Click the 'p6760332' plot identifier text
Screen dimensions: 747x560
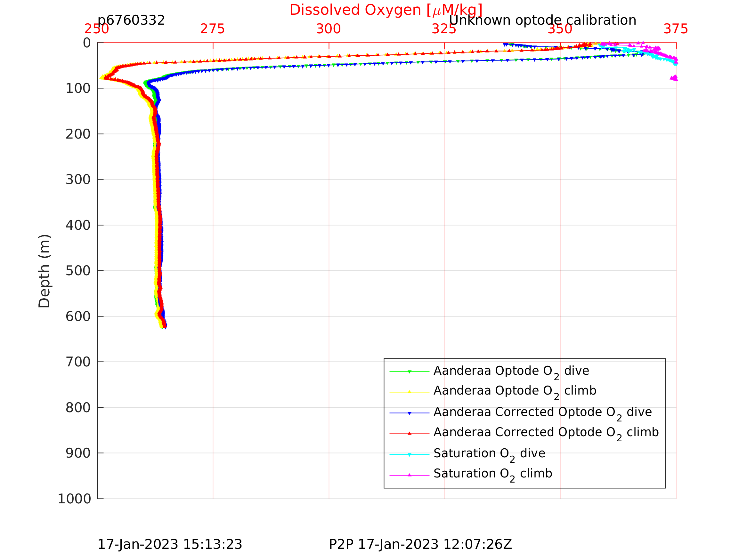click(131, 20)
